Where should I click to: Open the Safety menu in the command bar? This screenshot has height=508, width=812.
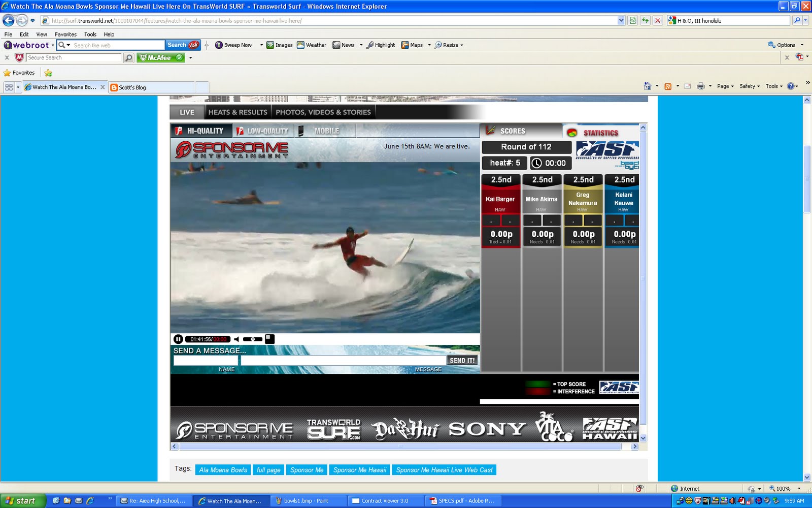point(750,86)
